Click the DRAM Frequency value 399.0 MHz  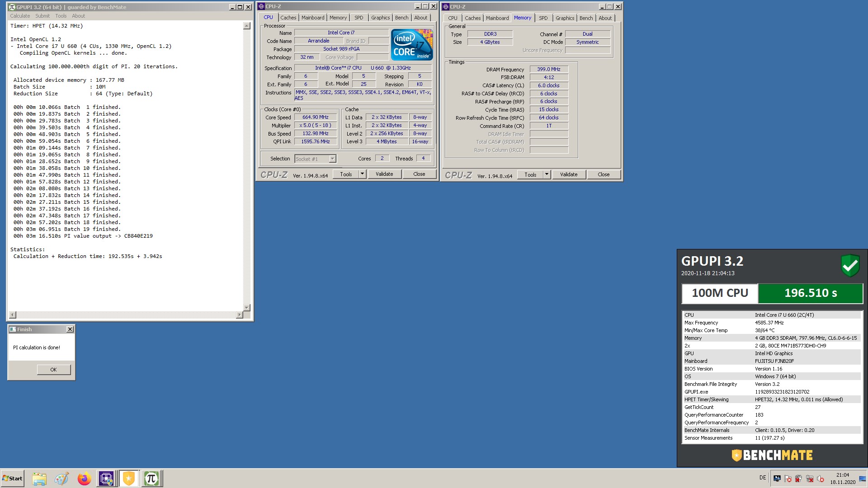549,69
